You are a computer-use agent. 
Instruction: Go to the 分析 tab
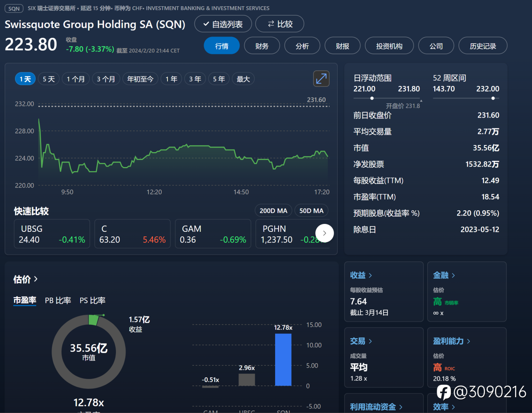coord(302,46)
